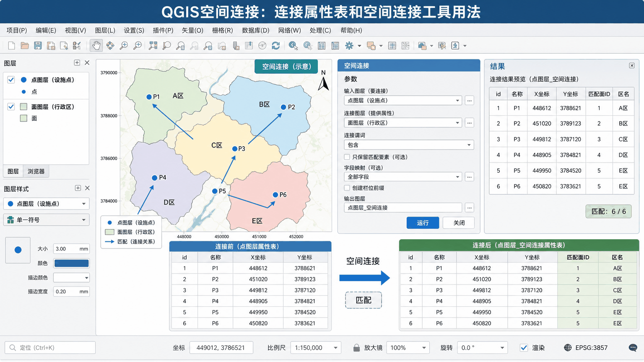Click the 描边宽度 field 0.20
Viewport: 644px width, 362px height.
pos(71,292)
